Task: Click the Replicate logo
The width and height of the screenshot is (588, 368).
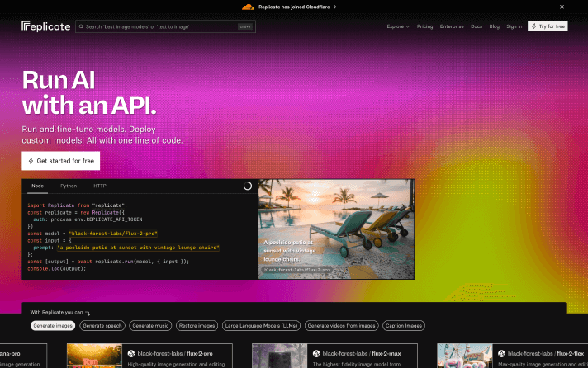Action: (45, 26)
